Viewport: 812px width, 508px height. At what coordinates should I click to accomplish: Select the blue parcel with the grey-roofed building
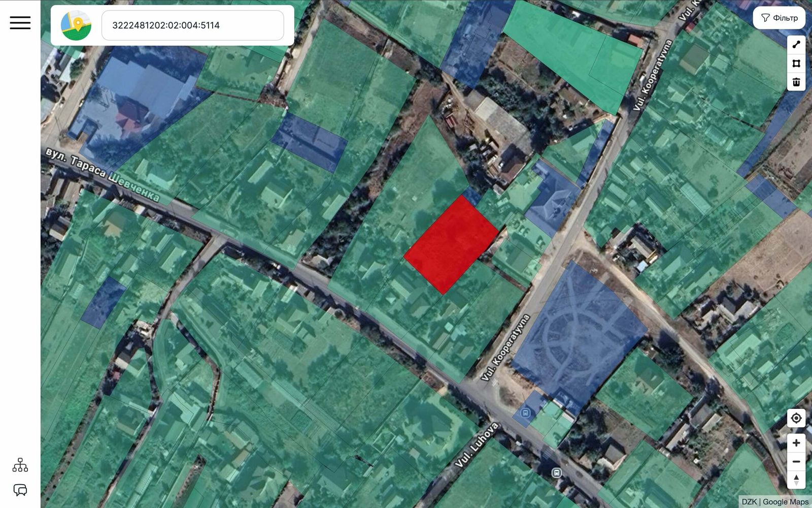[552, 199]
